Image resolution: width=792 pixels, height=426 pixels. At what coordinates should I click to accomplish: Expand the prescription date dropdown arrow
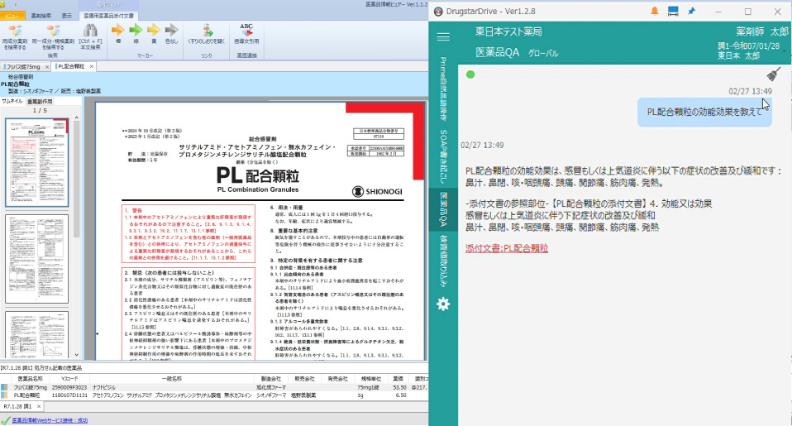[x=782, y=51]
